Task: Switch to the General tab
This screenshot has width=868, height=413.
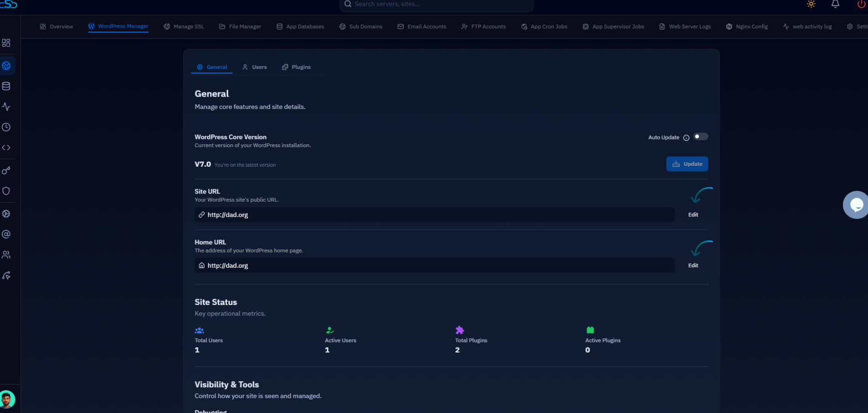Action: click(212, 67)
